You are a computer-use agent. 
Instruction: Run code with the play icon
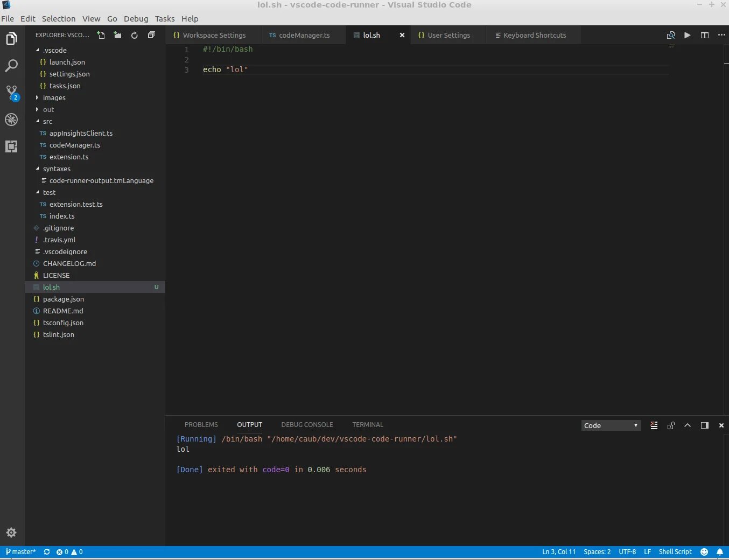pyautogui.click(x=688, y=35)
